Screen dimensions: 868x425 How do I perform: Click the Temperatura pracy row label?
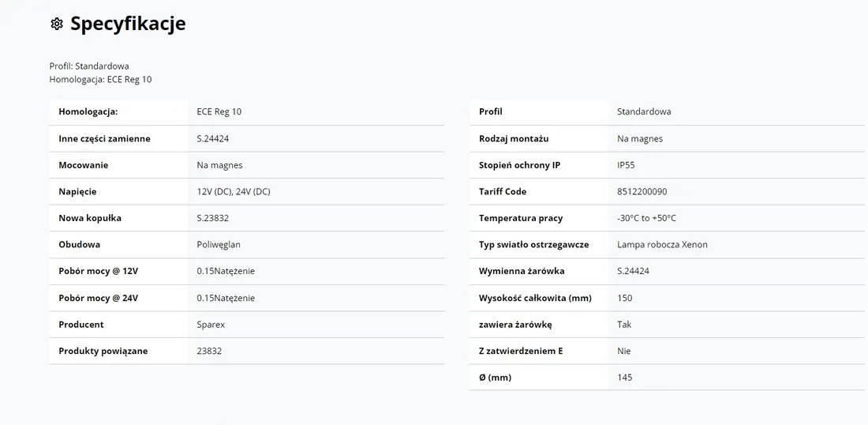[521, 218]
